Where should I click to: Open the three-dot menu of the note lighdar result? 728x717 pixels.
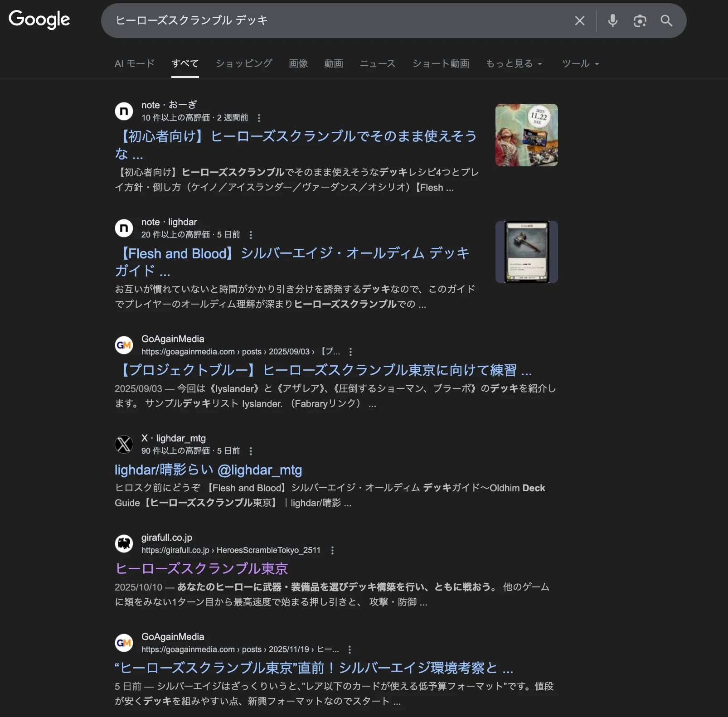pos(251,235)
